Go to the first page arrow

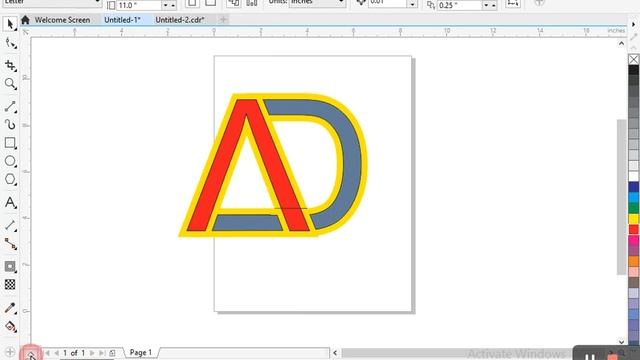click(47, 353)
